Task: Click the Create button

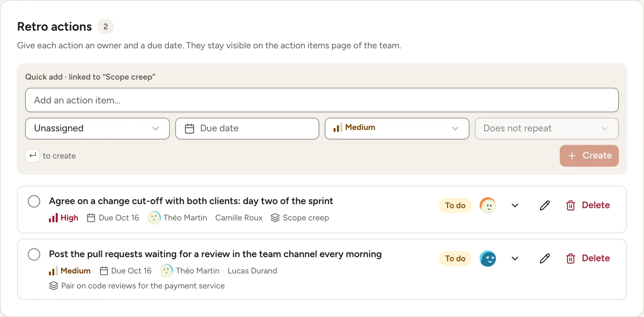Action: [589, 156]
